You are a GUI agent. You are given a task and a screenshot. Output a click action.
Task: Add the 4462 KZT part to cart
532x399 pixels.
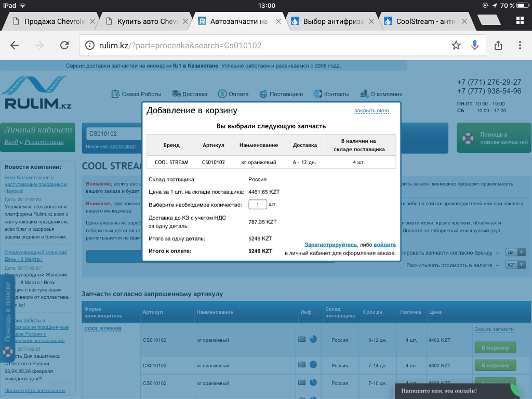[x=495, y=348]
